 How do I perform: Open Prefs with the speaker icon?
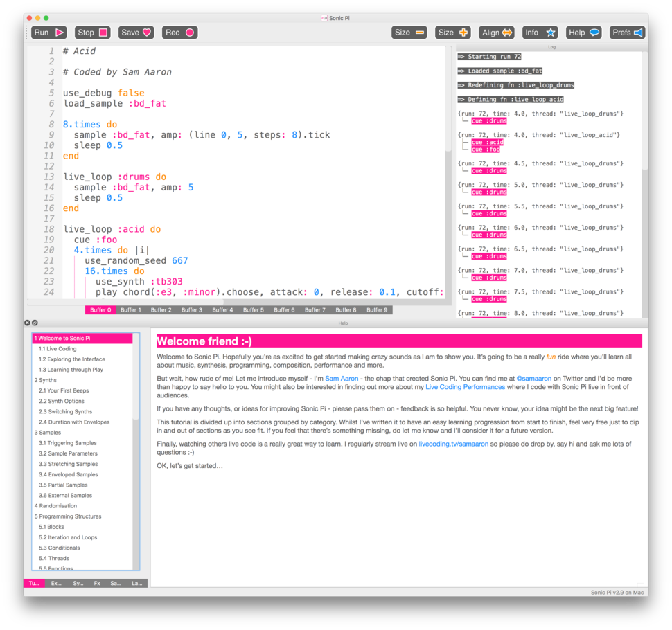(x=628, y=33)
